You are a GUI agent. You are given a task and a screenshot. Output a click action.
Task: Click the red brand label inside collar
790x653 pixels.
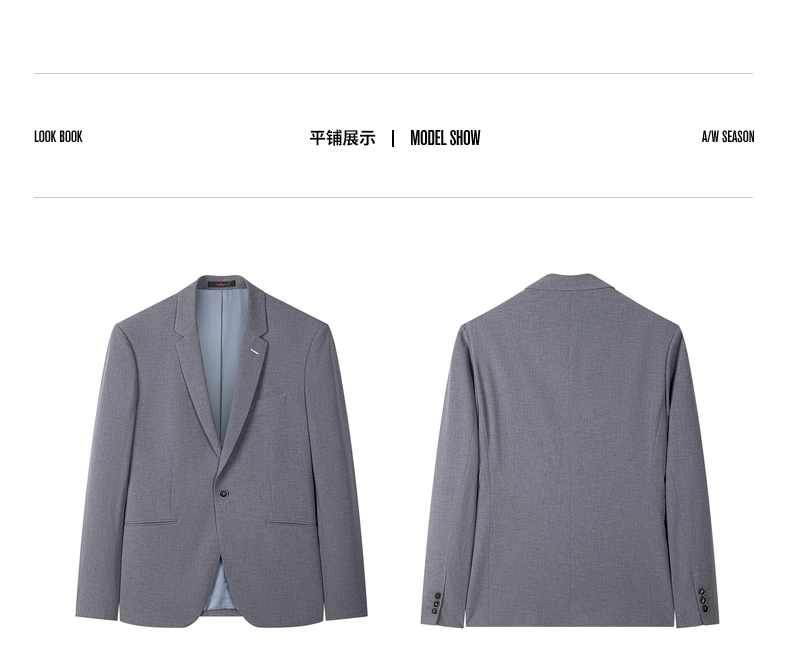[222, 284]
